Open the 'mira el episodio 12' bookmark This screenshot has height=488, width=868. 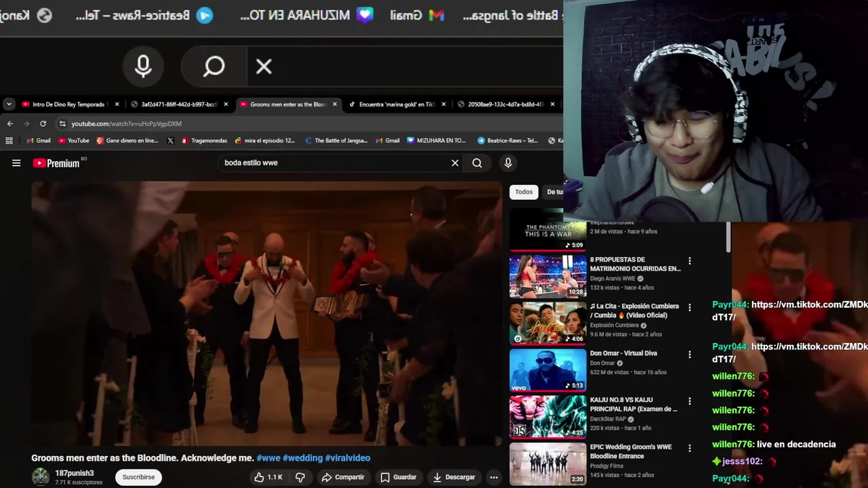tap(264, 140)
